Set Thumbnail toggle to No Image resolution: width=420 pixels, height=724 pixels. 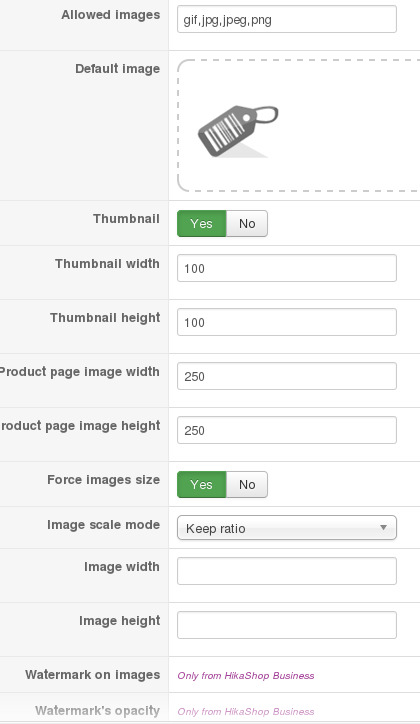pos(247,223)
